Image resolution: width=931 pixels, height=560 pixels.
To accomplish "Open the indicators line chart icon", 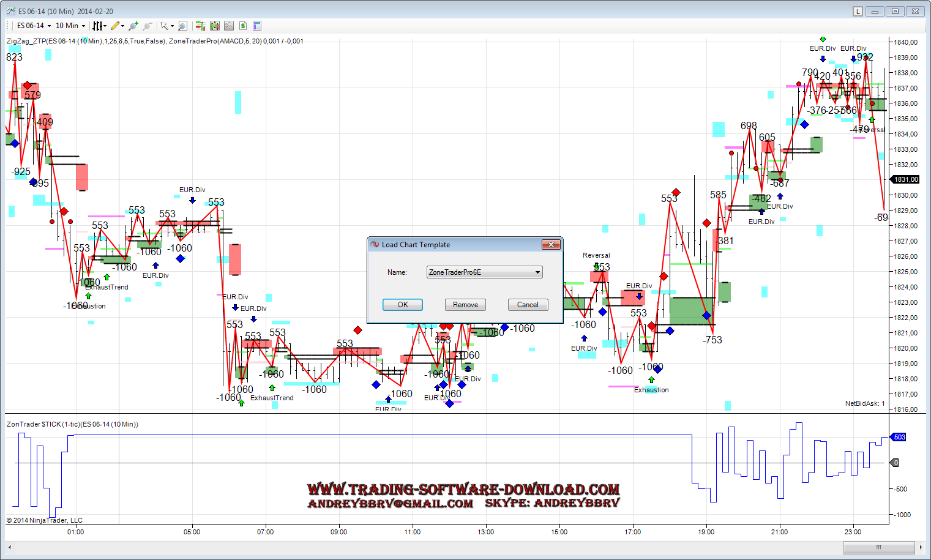I will click(228, 26).
